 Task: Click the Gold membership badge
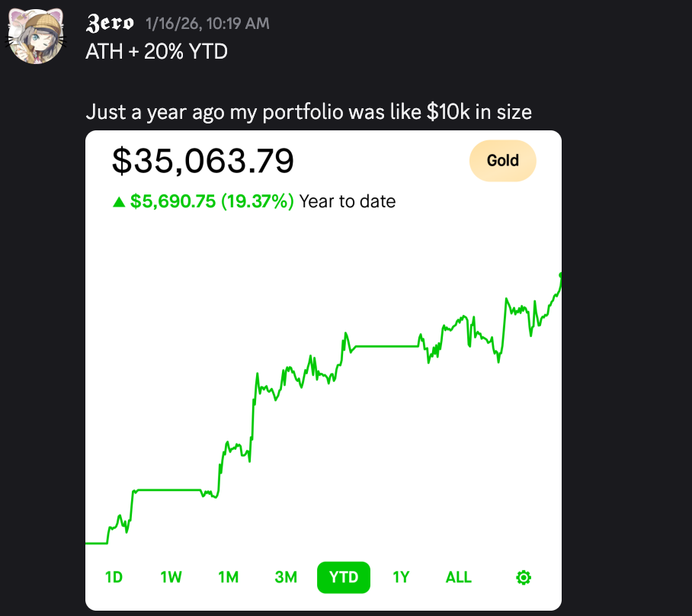pos(503,161)
